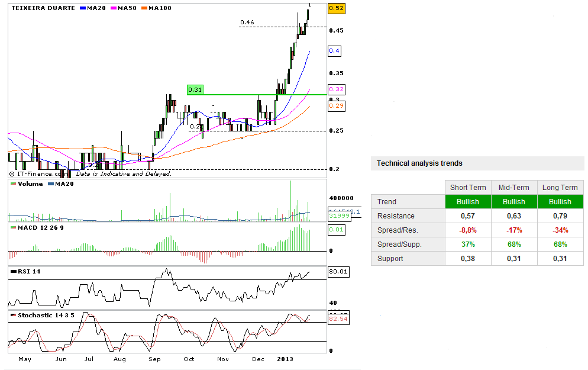Screen dimensions: 588x370
Task: Click the Long Term Bullish trend cell
Action: coord(560,201)
